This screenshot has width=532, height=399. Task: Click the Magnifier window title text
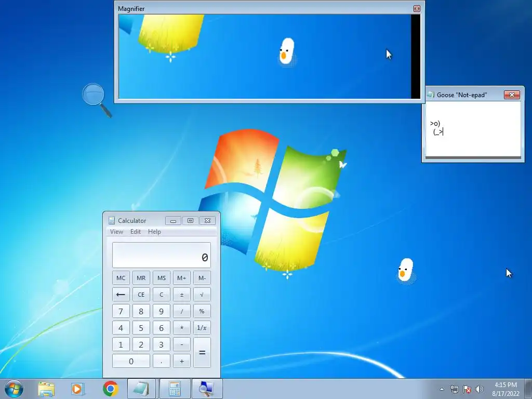(x=131, y=9)
